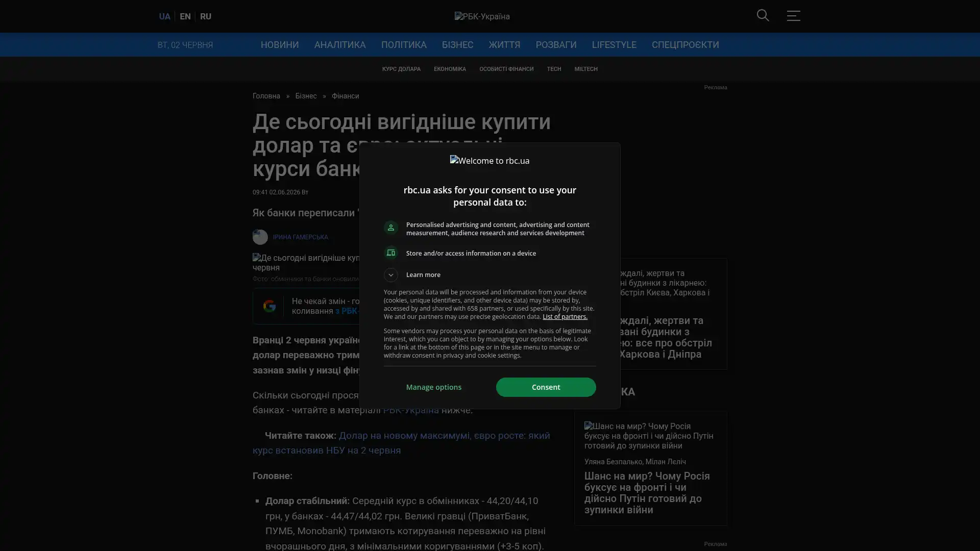The height and width of the screenshot is (551, 980).
Task: Open the РБК-Україна link in article text
Action: pyautogui.click(x=410, y=410)
